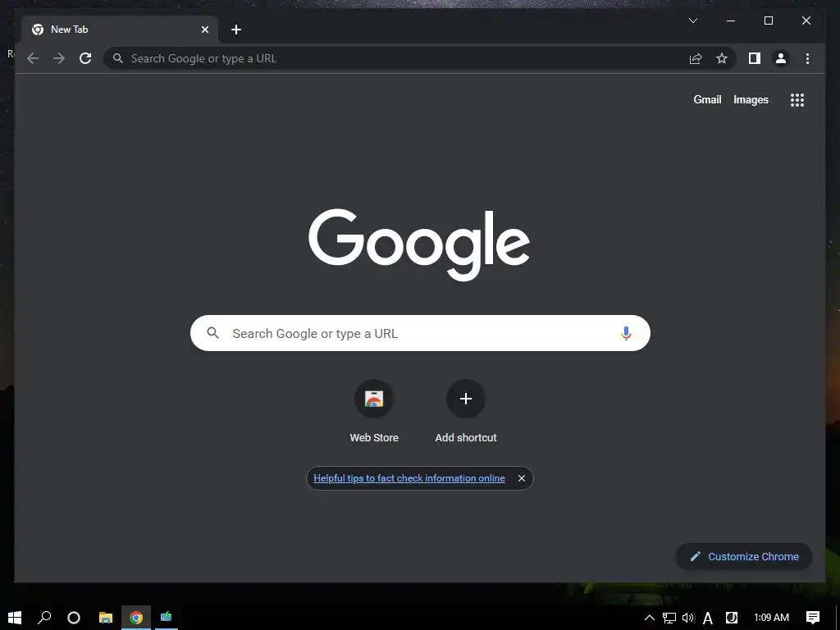
Task: Open the Chrome profile avatar
Action: pyautogui.click(x=781, y=58)
